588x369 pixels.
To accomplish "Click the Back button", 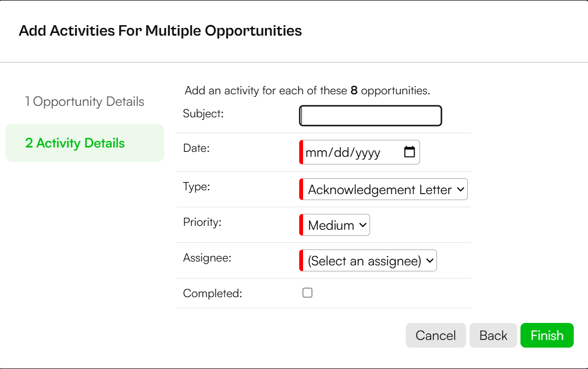I will 493,336.
